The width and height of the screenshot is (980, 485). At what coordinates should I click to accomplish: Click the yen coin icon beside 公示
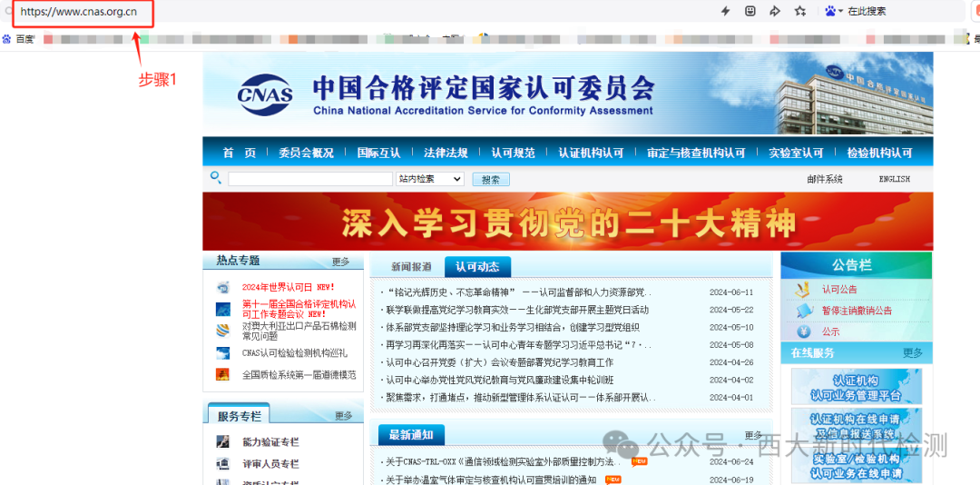pyautogui.click(x=804, y=332)
